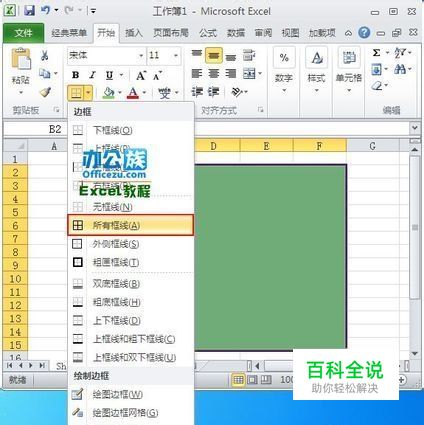
Task: Toggle wrap text icon
Action: [x=249, y=55]
